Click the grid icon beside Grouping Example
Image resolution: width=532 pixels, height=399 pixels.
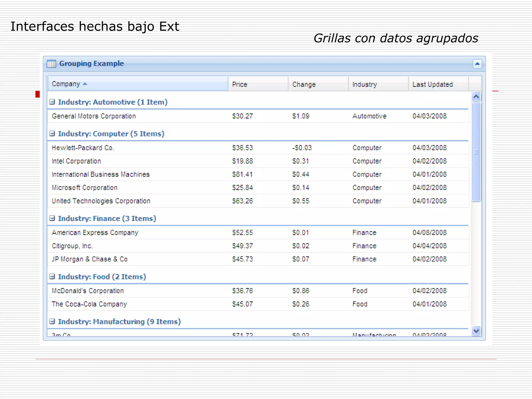click(51, 64)
